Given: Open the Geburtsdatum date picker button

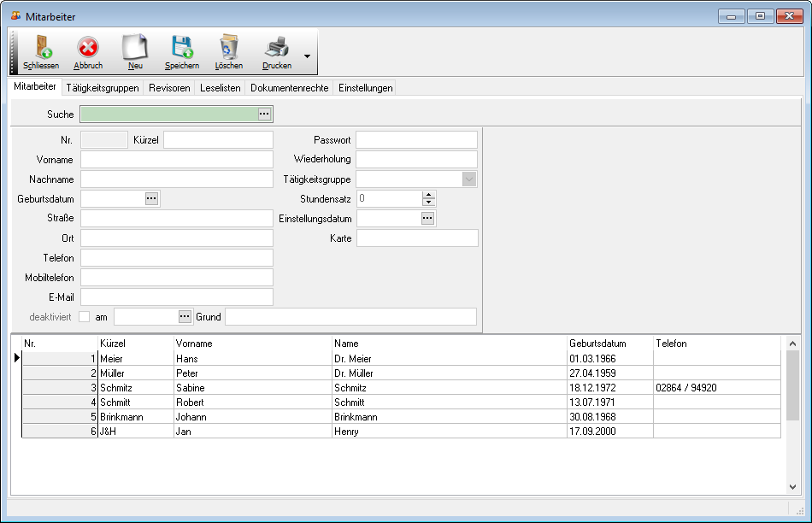Looking at the screenshot, I should click(151, 198).
